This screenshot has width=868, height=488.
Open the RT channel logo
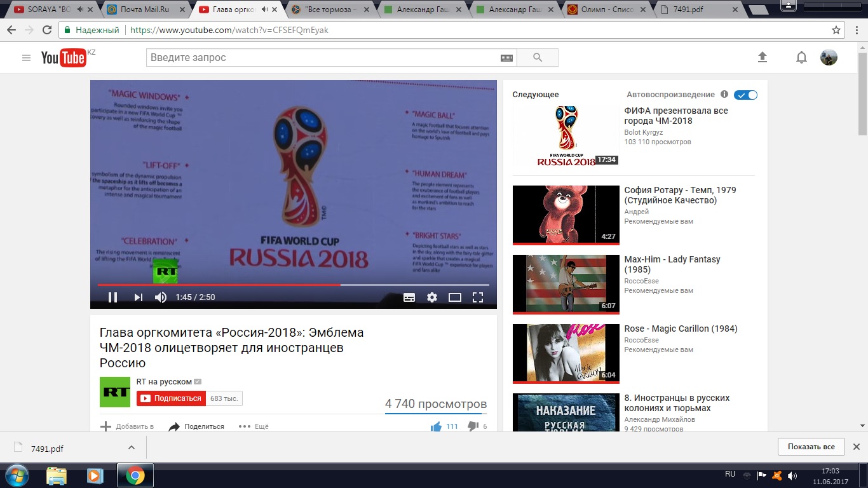pyautogui.click(x=115, y=392)
